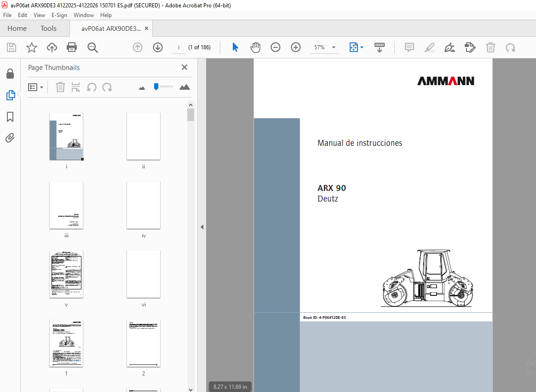Select page i thumbnail
The width and height of the screenshot is (536, 392).
66,136
